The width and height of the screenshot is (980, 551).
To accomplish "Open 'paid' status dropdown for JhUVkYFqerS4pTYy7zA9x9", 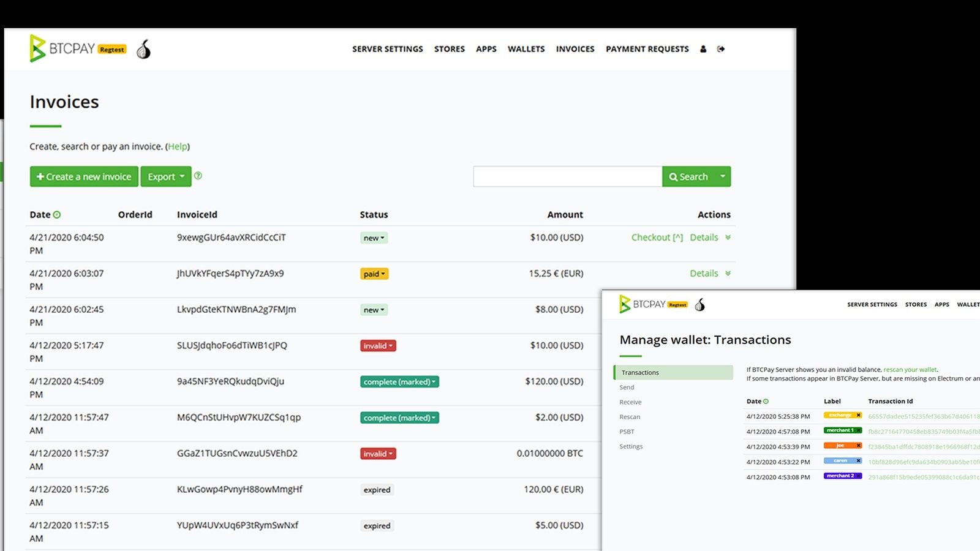I will coord(374,274).
